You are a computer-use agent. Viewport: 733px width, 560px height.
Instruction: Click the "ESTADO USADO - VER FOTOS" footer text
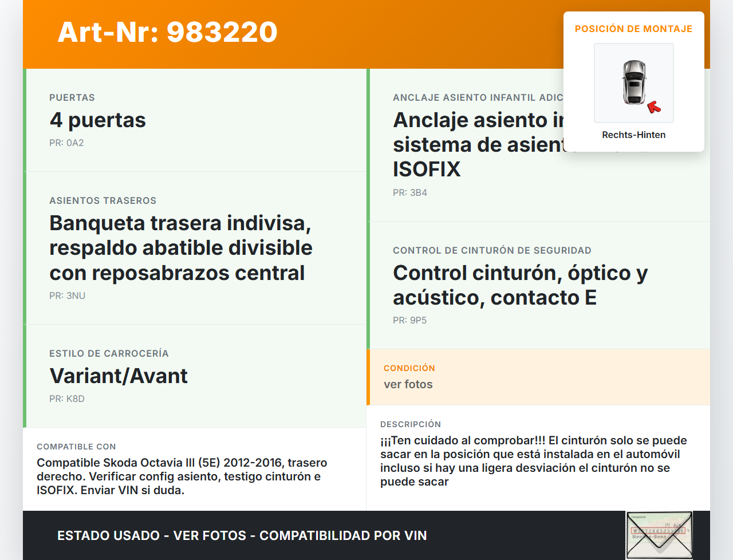point(242,536)
